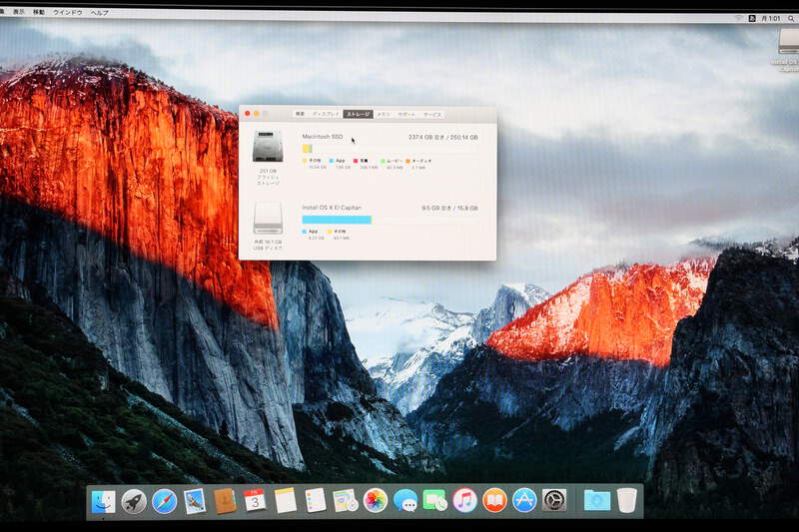This screenshot has height=532, width=799.
Task: Launch iTunes music icon in dock
Action: point(464,500)
